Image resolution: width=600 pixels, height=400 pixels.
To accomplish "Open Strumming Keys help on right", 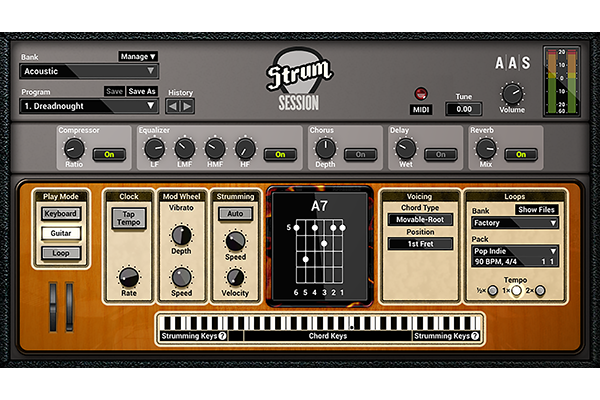I will tap(475, 336).
